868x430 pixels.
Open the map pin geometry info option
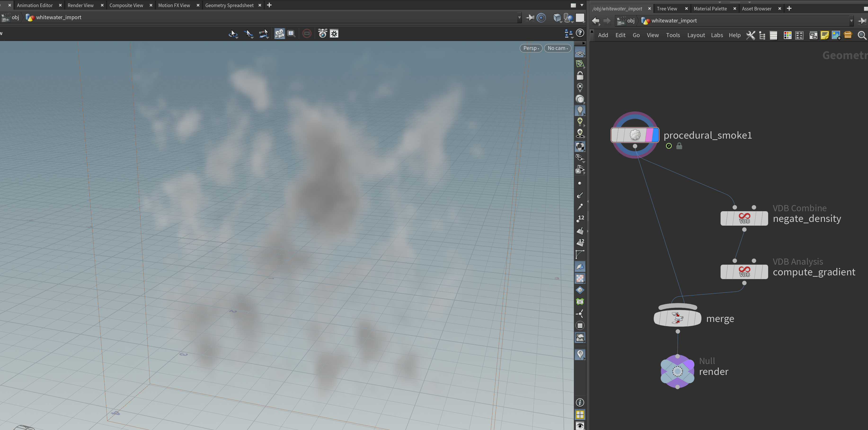point(580,354)
